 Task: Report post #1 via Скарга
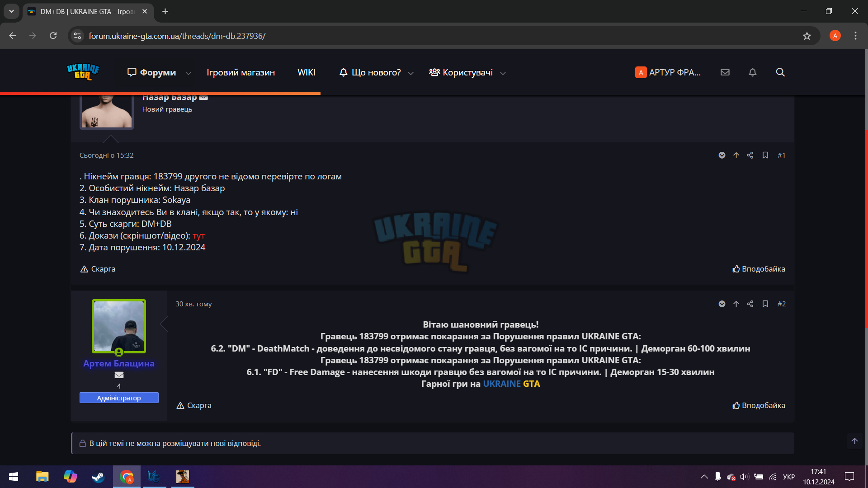(x=98, y=269)
